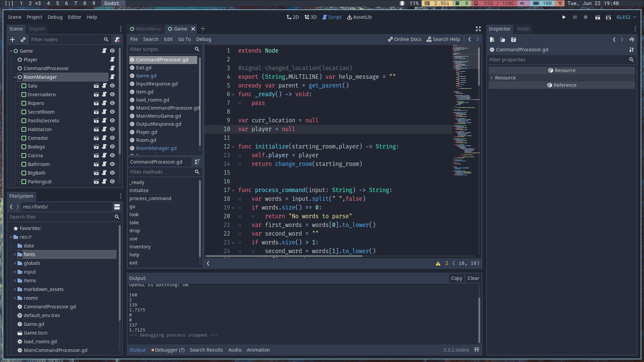Click the Filter scripts input field
Image resolution: width=644 pixels, height=362 pixels.
(x=161, y=49)
